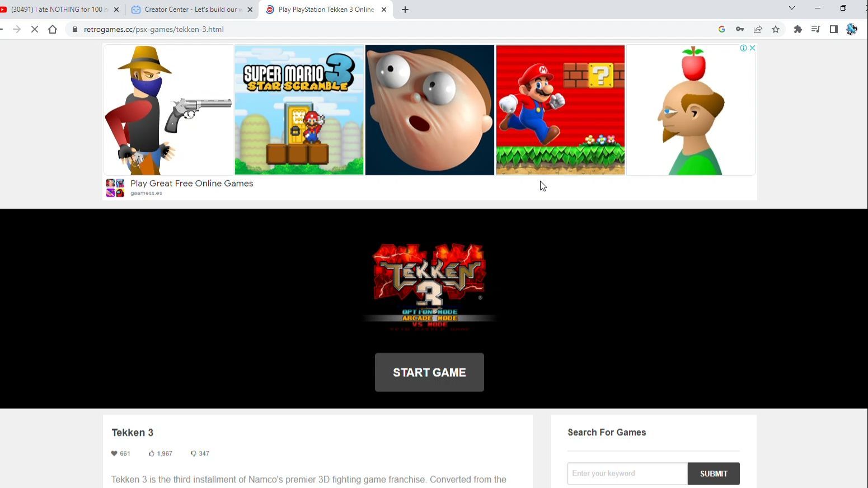This screenshot has width=868, height=488.
Task: Open the password key icon
Action: coord(740,30)
